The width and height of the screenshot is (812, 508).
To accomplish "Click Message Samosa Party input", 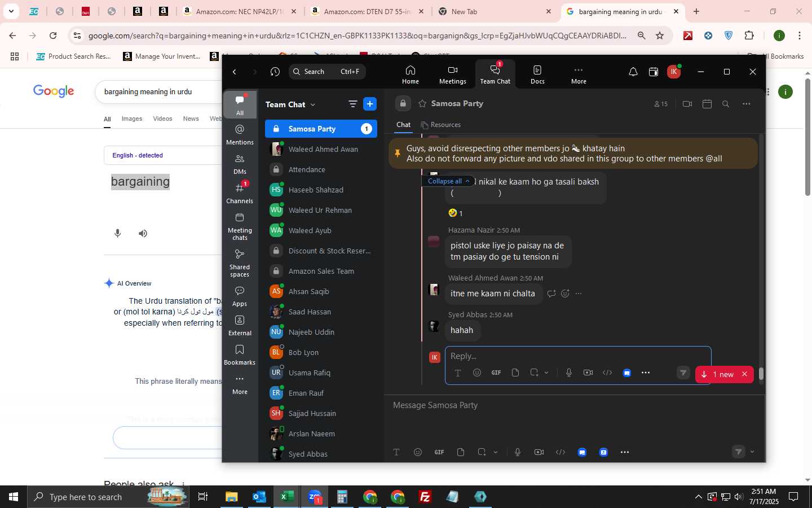I will pyautogui.click(x=574, y=405).
